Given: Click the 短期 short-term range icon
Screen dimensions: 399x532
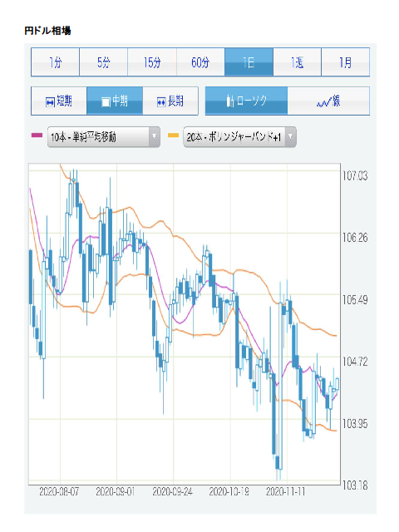Looking at the screenshot, I should tap(50, 101).
